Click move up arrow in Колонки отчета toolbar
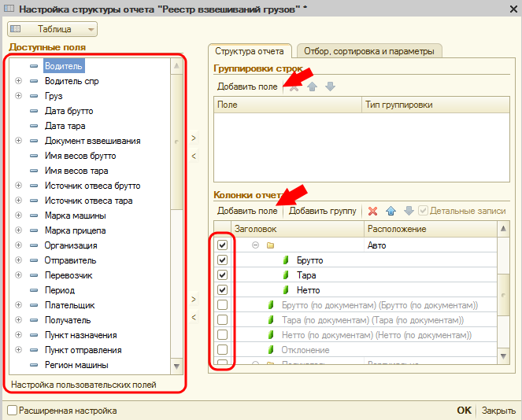This screenshot has width=522, height=420. [x=391, y=212]
